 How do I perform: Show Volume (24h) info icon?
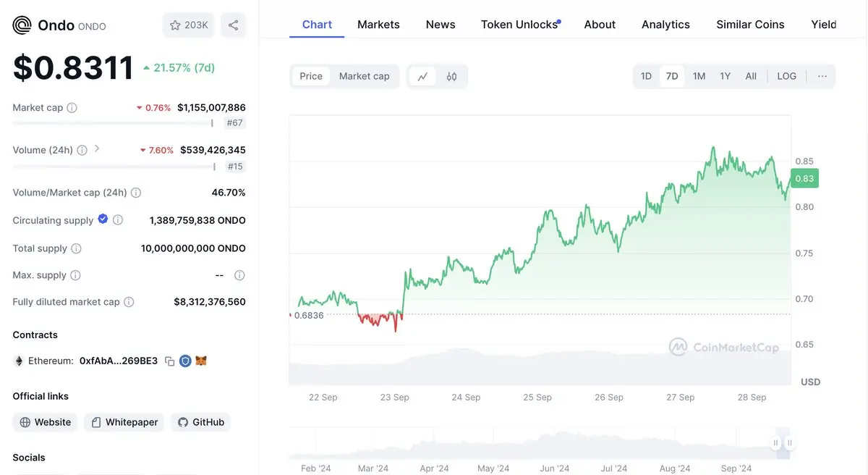coord(82,150)
